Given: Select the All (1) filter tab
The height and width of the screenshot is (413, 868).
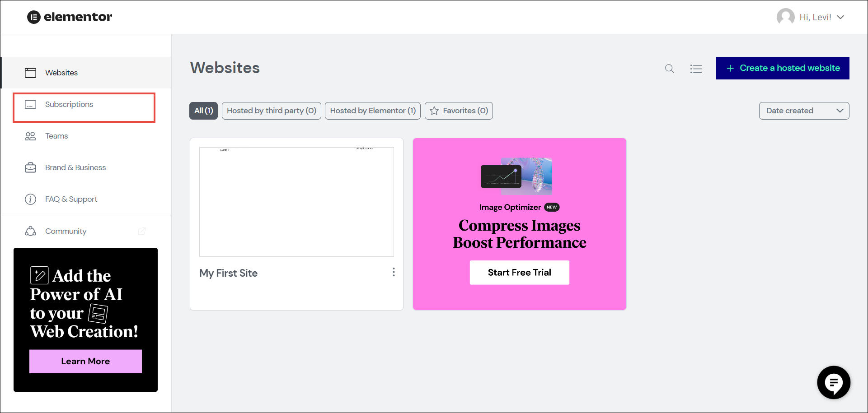Looking at the screenshot, I should click(x=204, y=111).
